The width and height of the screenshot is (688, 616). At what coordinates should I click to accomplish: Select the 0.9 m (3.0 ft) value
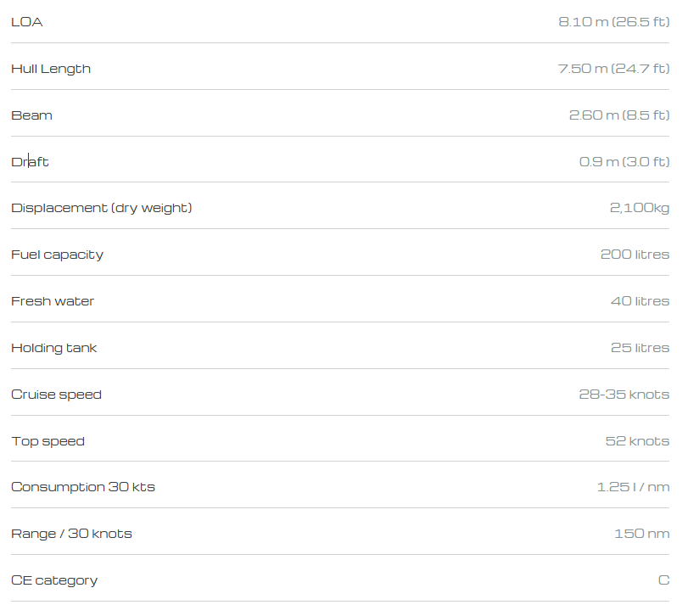[x=624, y=161]
